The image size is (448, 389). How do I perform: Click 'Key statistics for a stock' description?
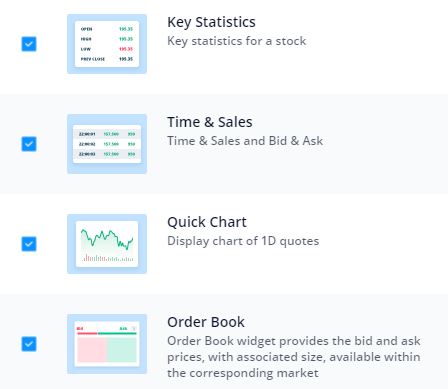click(237, 41)
